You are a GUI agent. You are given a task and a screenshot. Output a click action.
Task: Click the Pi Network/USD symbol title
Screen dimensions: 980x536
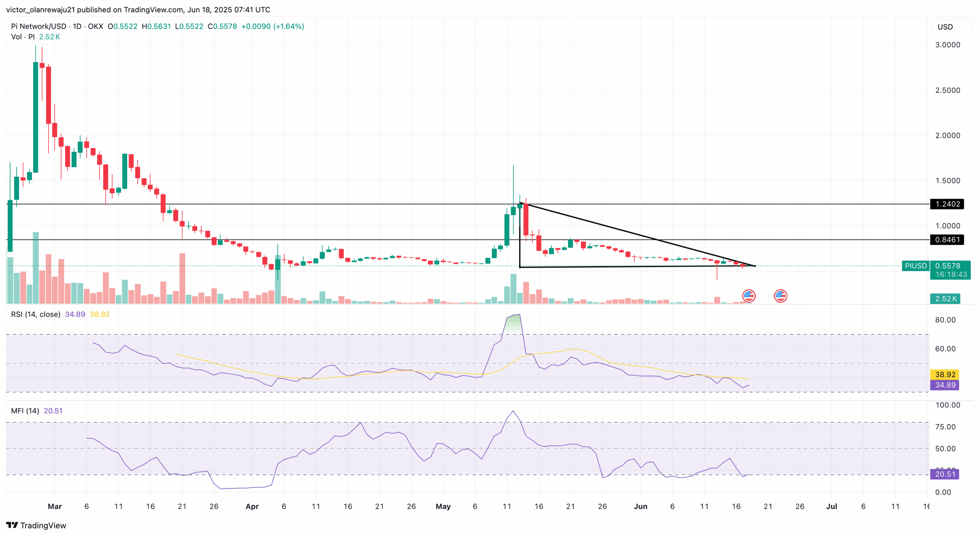pyautogui.click(x=39, y=26)
